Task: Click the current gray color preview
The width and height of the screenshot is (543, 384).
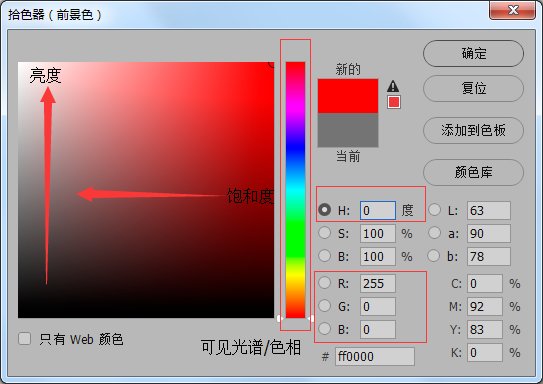Action: click(348, 130)
